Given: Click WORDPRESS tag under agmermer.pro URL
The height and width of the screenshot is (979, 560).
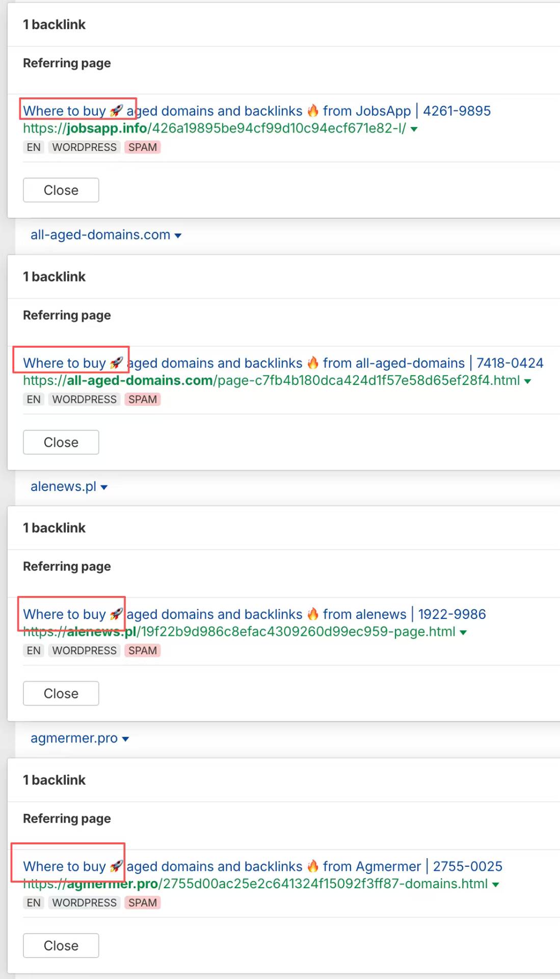Looking at the screenshot, I should point(85,903).
